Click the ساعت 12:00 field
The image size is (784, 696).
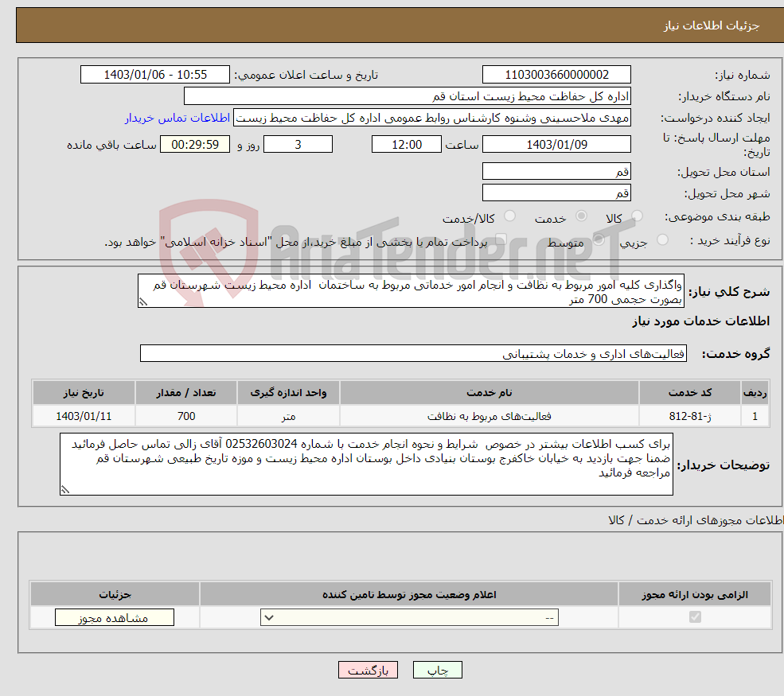(407, 145)
